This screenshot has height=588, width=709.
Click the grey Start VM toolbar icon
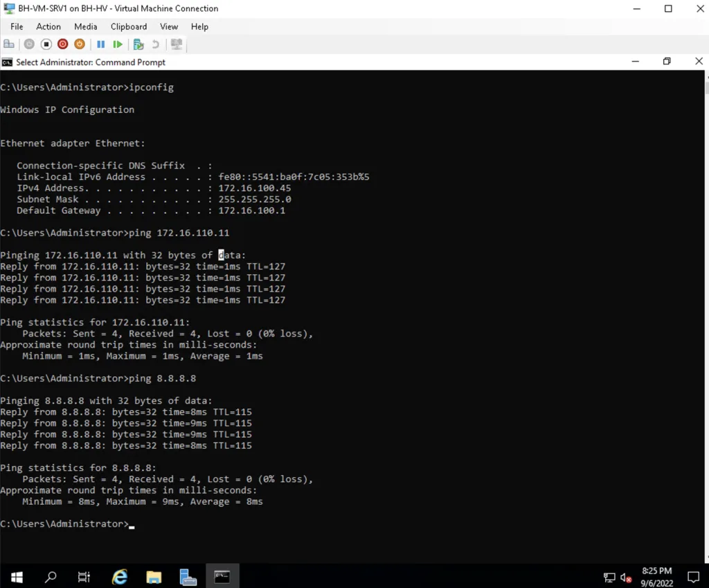[x=29, y=44]
